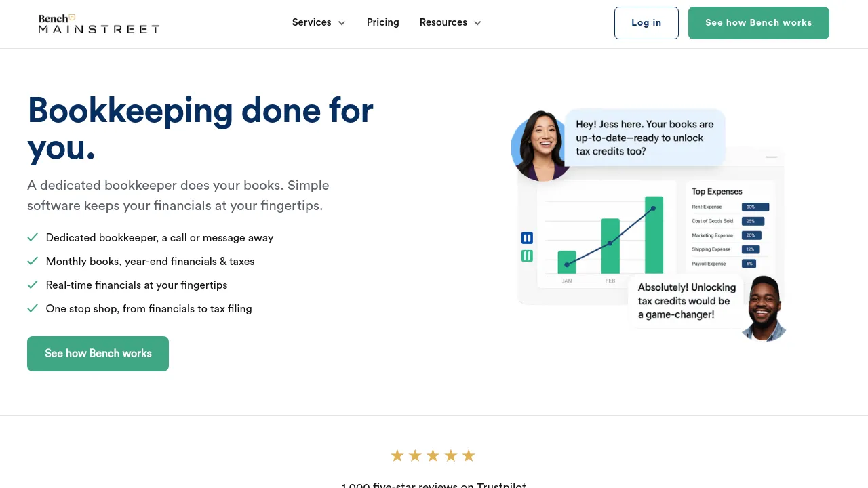This screenshot has height=488, width=868.
Task: Click checkmark beside Real-time financials line
Action: tap(33, 285)
